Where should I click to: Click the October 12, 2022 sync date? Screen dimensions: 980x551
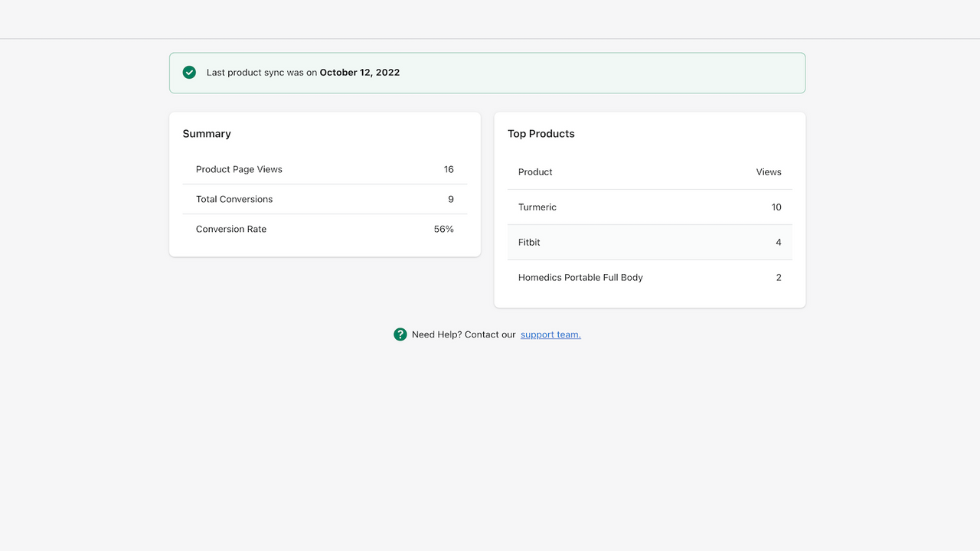(x=360, y=72)
